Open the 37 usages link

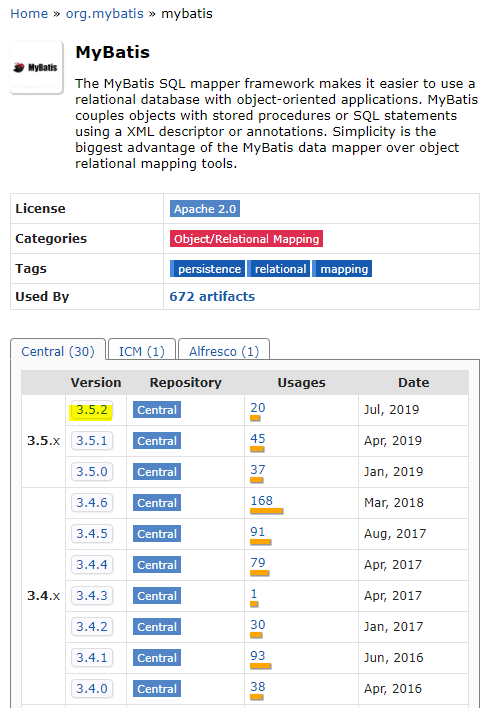click(x=258, y=470)
